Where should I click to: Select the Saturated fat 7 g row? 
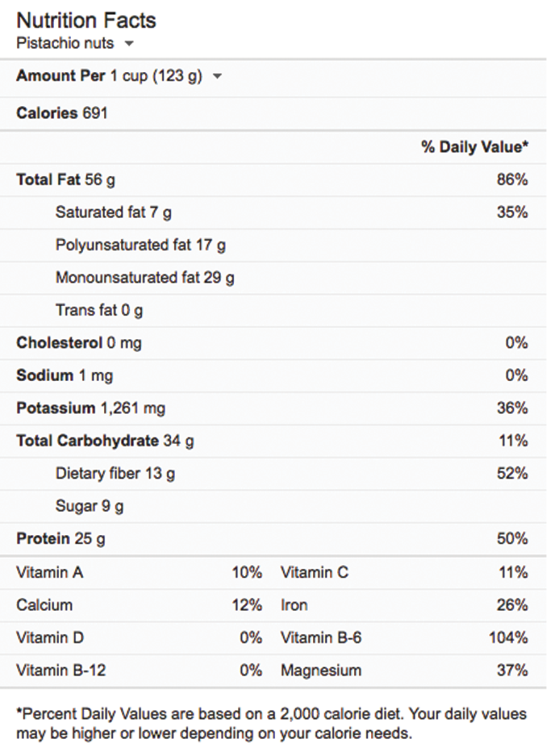coord(113,212)
